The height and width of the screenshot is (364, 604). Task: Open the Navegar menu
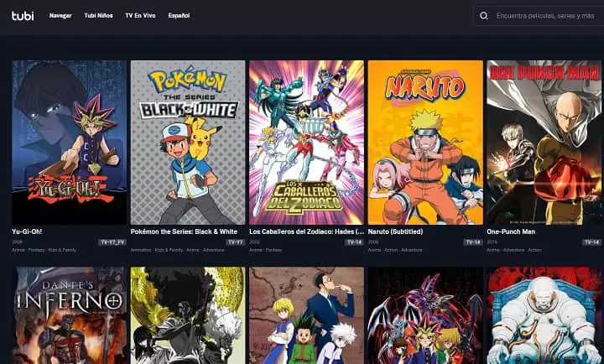[60, 16]
